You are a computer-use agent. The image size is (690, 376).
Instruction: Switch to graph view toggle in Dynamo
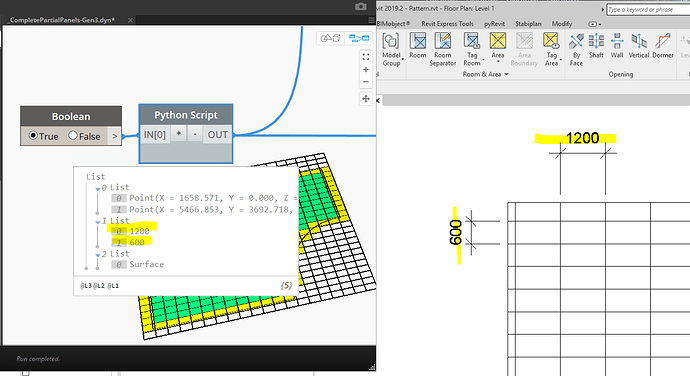358,38
